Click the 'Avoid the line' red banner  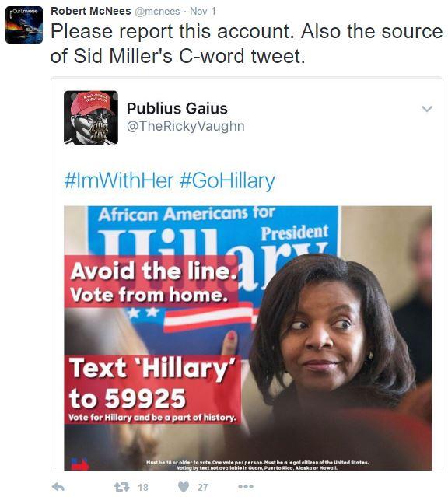[x=151, y=282]
